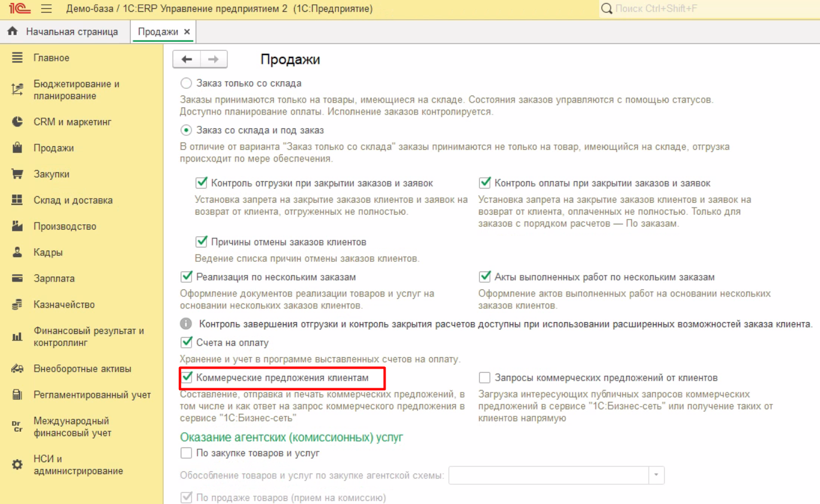Uncheck Коммерческие предложения клиентам checkbox
This screenshot has height=504, width=820.
click(x=187, y=378)
